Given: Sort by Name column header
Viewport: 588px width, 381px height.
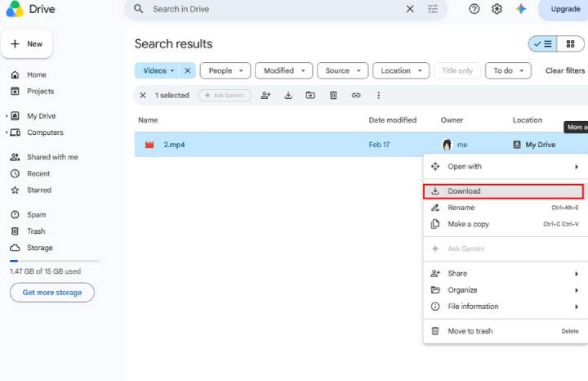Looking at the screenshot, I should pos(148,120).
